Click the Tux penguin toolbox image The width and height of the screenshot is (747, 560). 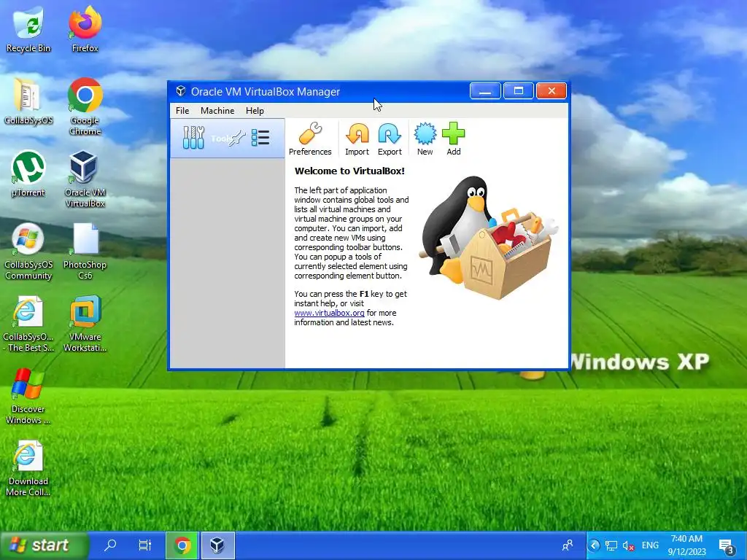point(488,238)
